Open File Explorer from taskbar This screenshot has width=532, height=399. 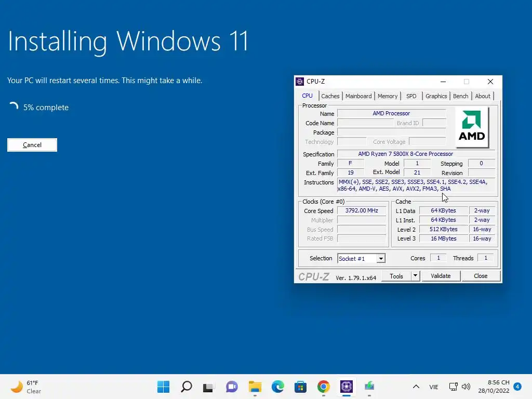click(255, 387)
